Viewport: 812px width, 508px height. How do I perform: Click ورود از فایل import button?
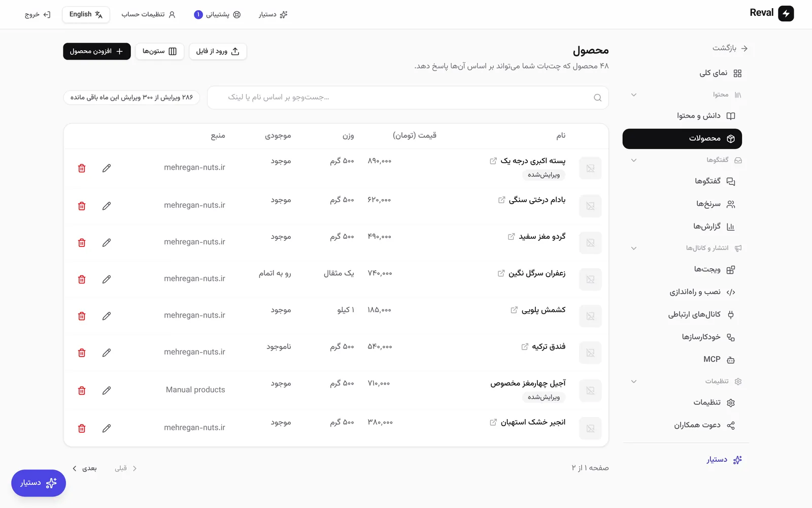[x=218, y=51]
